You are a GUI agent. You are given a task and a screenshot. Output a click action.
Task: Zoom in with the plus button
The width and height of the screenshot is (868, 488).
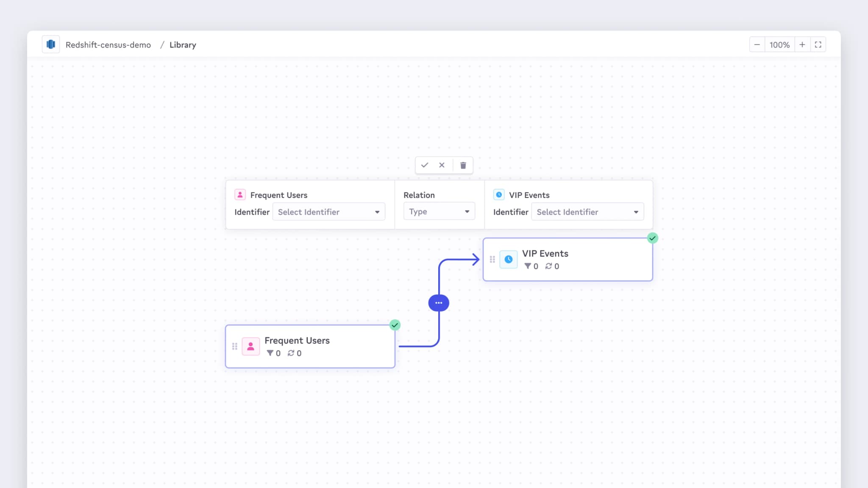click(x=802, y=44)
